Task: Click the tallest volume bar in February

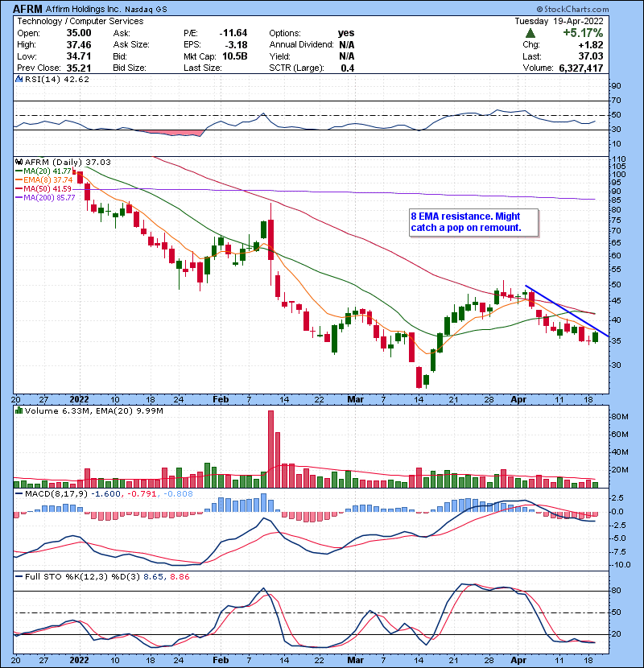Action: 270,449
